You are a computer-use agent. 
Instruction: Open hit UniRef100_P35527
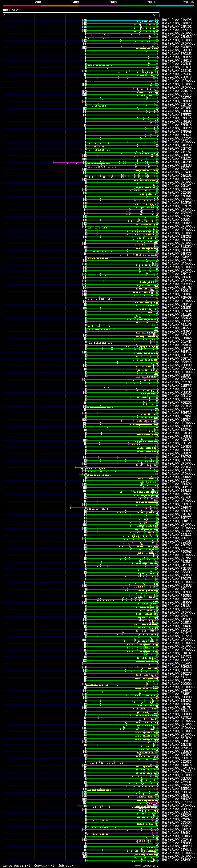click(177, 494)
